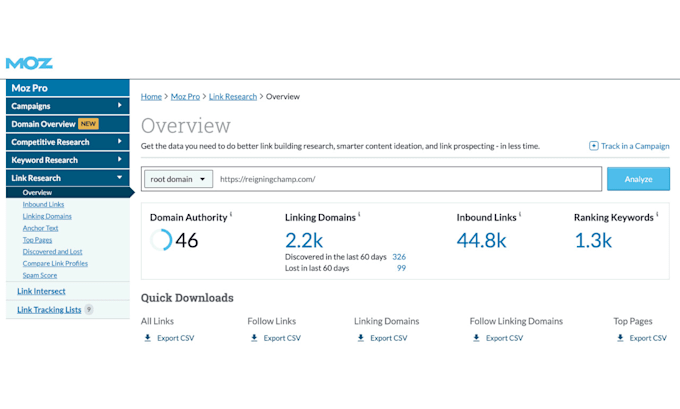
Task: Click Export CSV under All Links
Action: coord(176,338)
